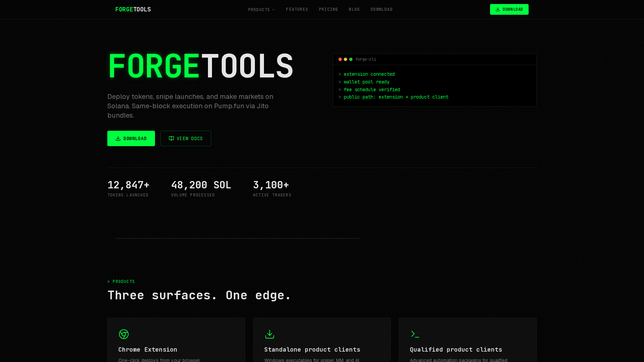This screenshot has height=362, width=644.
Task: Click the '12,847+' tokens launched stat
Action: click(x=128, y=185)
